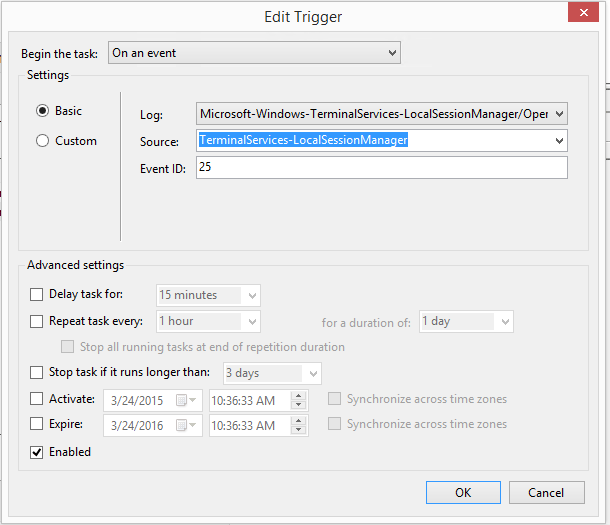
Task: Close the Edit Trigger dialog
Action: 582,14
